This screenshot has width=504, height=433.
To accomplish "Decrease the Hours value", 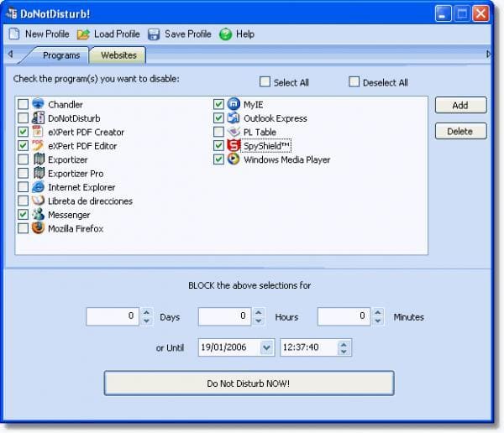I will coord(259,321).
